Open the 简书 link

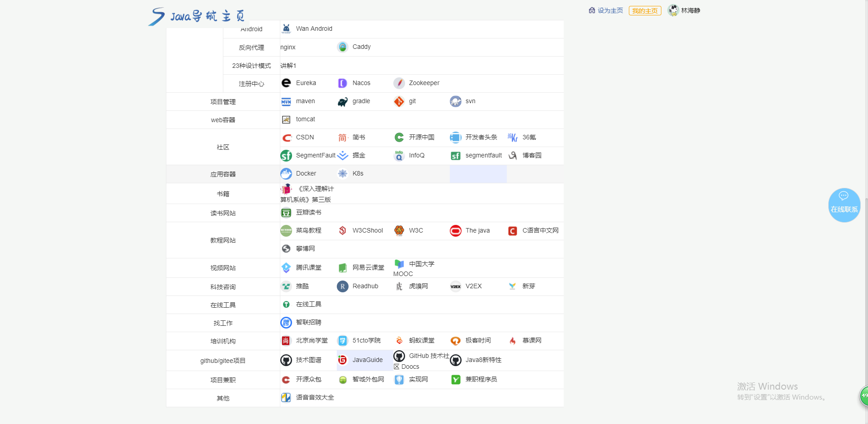click(x=359, y=137)
